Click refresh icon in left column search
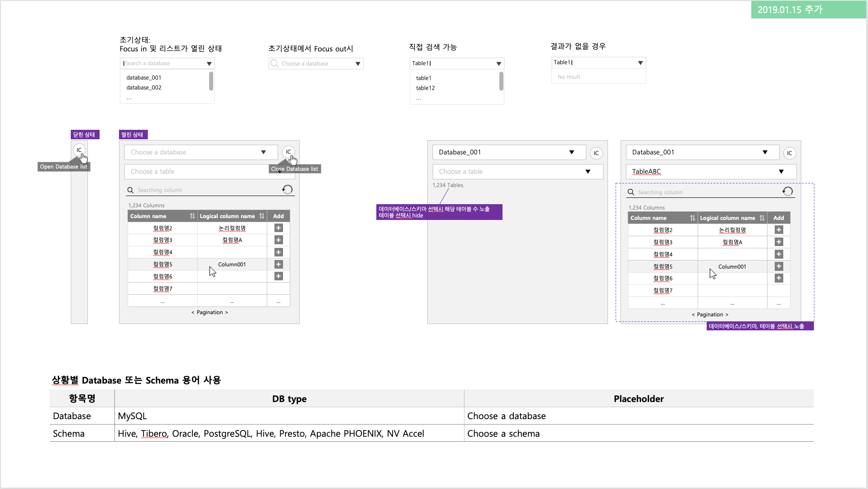Image resolution: width=868 pixels, height=489 pixels. (x=287, y=190)
